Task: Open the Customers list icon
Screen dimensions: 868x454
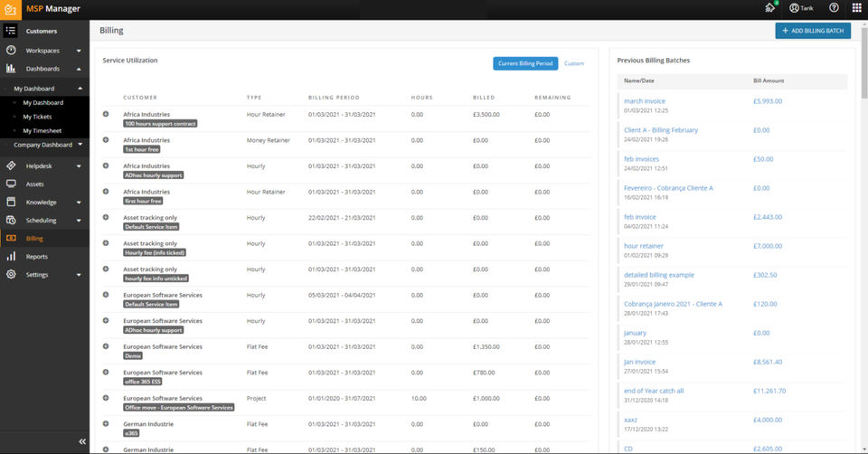Action: (x=11, y=31)
